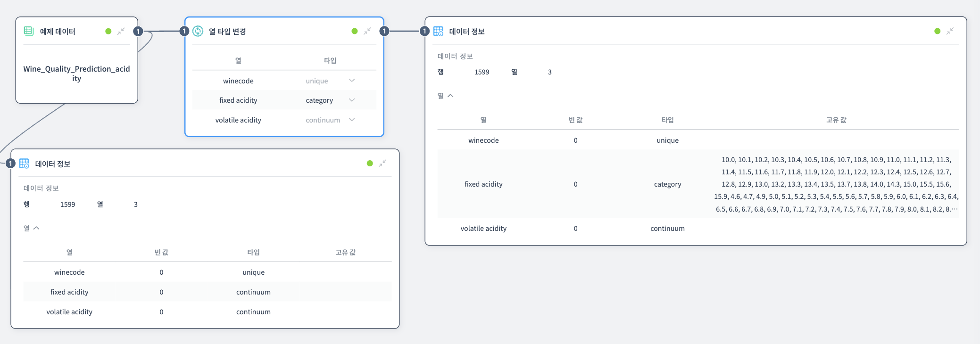Select the Wine_Quality_Prediction_acidity dataset name
Screen dimensions: 980x344
click(x=76, y=74)
